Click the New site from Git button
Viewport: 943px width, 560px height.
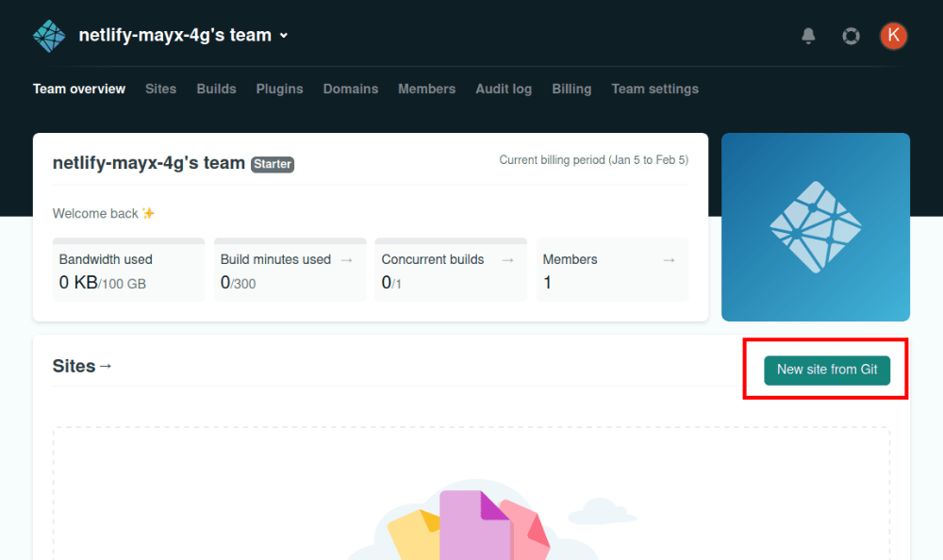tap(826, 370)
